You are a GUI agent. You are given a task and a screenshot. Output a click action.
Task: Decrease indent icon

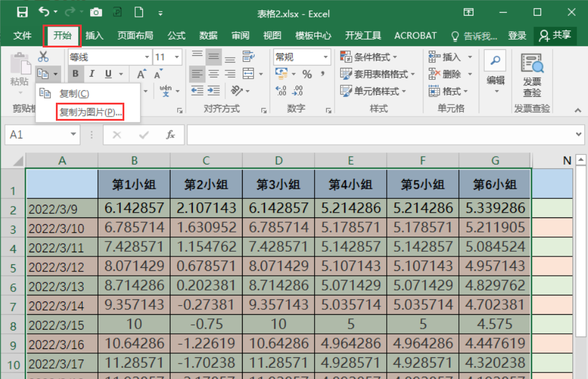[197, 90]
